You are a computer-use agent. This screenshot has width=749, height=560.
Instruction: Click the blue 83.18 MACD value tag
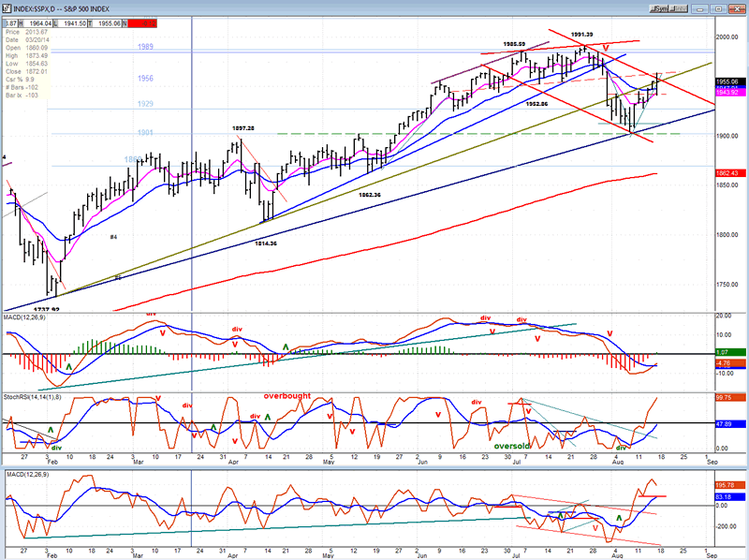tap(730, 497)
